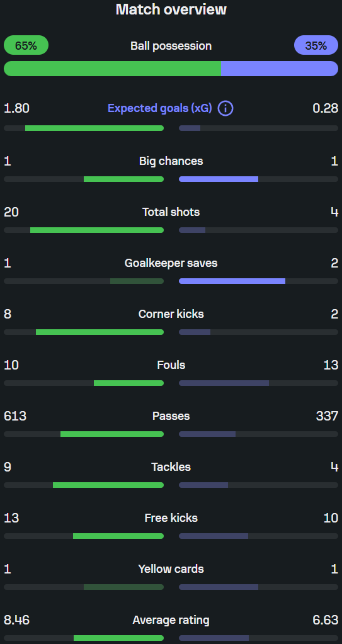
Task: Click the green Total shots bar
Action: pos(97,230)
